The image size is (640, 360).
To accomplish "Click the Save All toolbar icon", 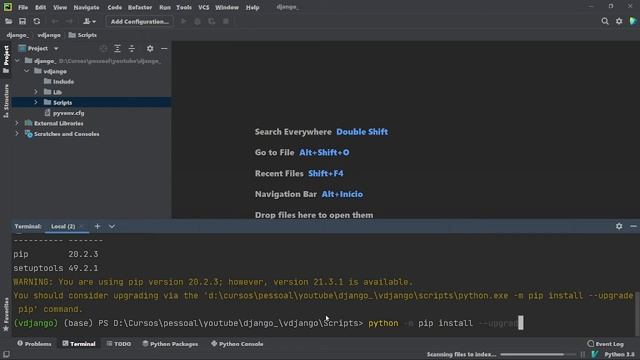I will click(22, 21).
